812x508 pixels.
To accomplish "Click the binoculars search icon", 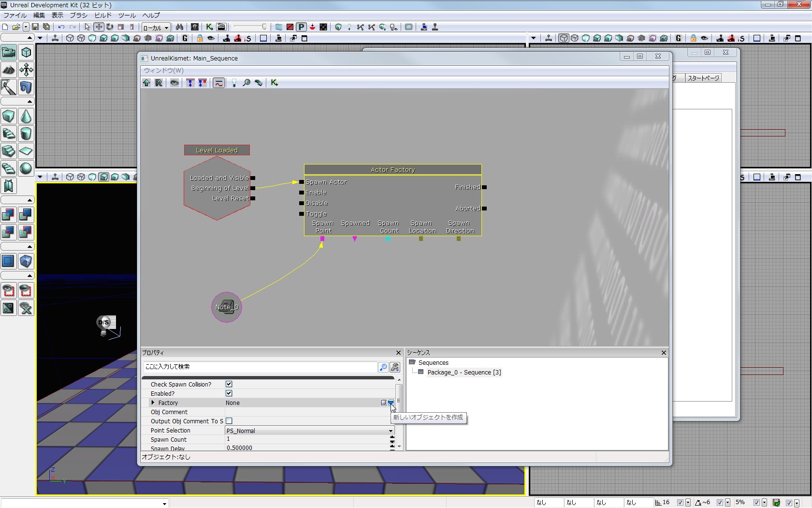I will click(179, 27).
